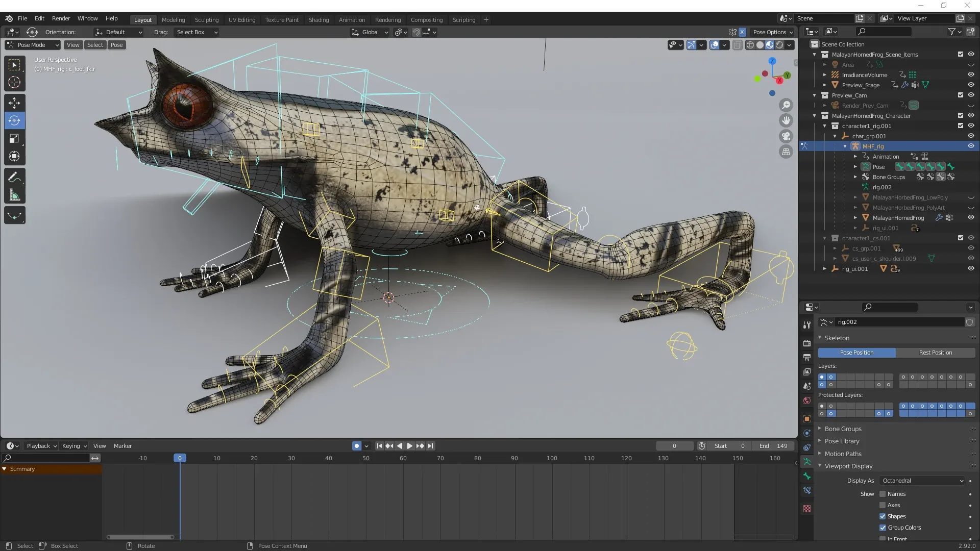This screenshot has height=551, width=980.
Task: Expand the rig_ui.001 outliner item
Action: pyautogui.click(x=825, y=269)
